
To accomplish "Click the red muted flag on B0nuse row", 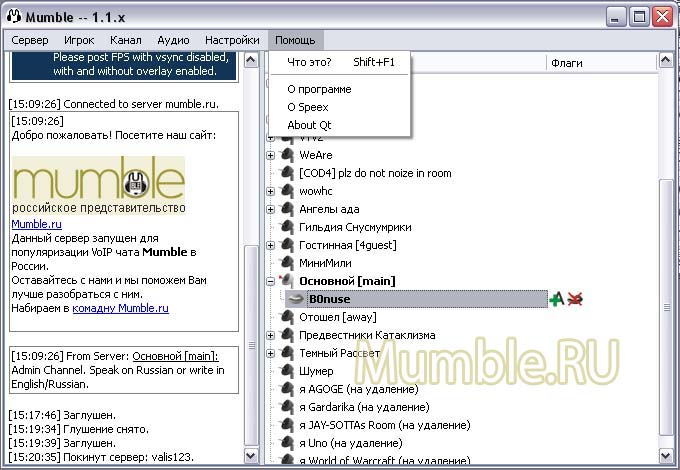I will [574, 299].
